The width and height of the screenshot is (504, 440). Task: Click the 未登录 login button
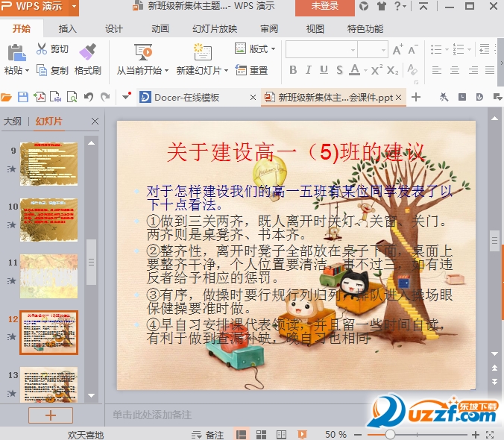(x=325, y=6)
